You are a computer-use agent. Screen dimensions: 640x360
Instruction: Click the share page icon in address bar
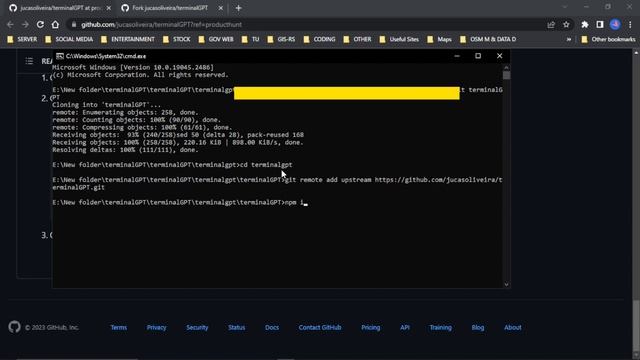click(x=551, y=24)
